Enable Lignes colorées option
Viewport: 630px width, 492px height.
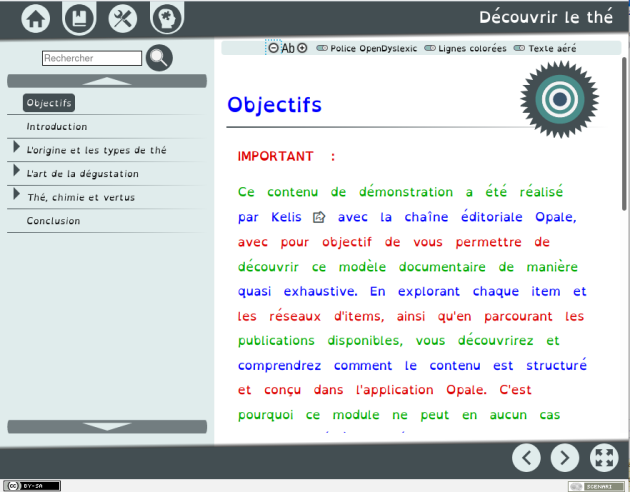pos(465,48)
